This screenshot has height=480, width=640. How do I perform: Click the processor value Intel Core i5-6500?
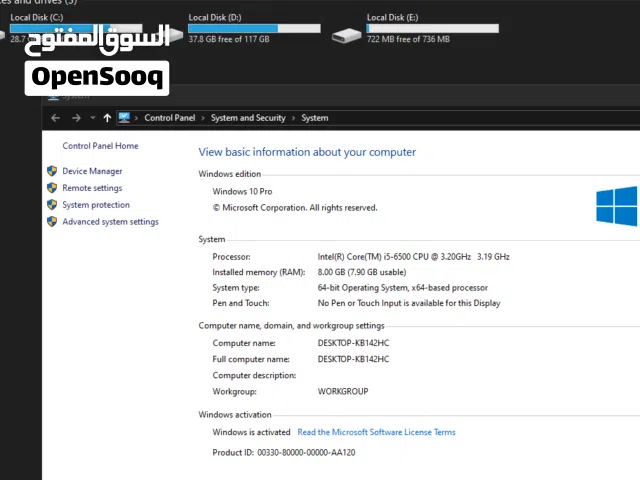pyautogui.click(x=413, y=257)
